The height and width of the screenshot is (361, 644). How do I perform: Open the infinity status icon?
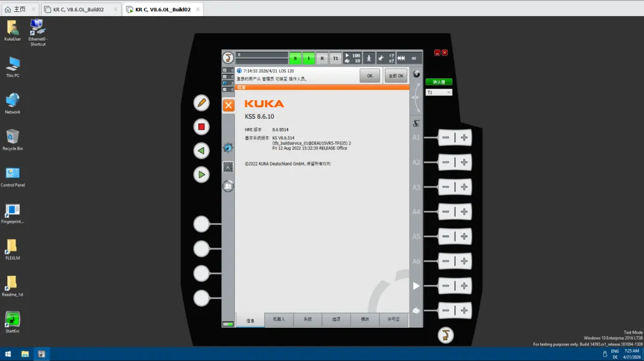(x=414, y=58)
